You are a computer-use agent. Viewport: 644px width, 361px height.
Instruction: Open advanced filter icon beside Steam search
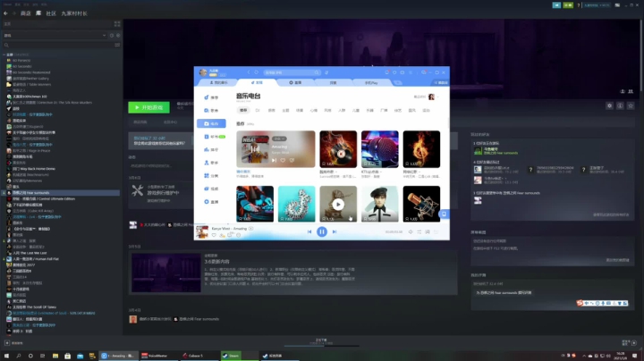coord(117,45)
